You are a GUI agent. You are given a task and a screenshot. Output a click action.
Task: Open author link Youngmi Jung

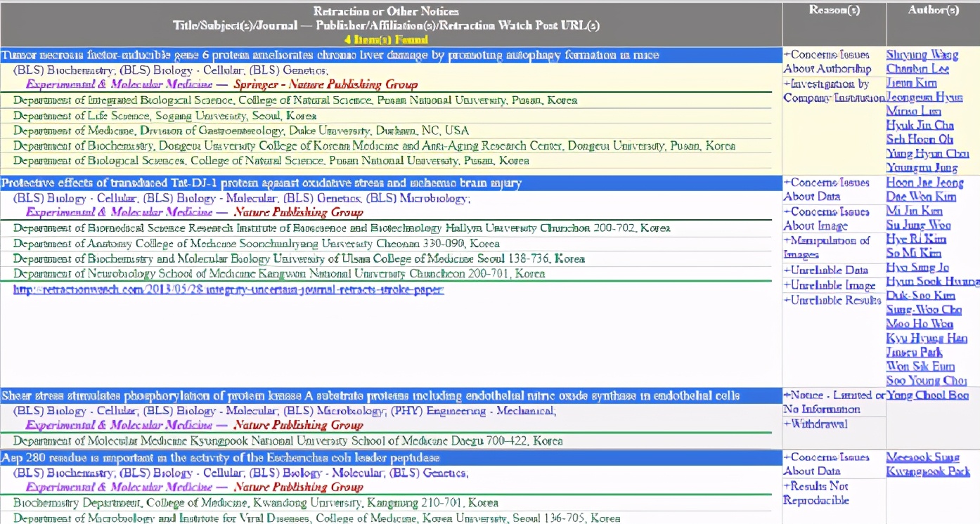(922, 167)
